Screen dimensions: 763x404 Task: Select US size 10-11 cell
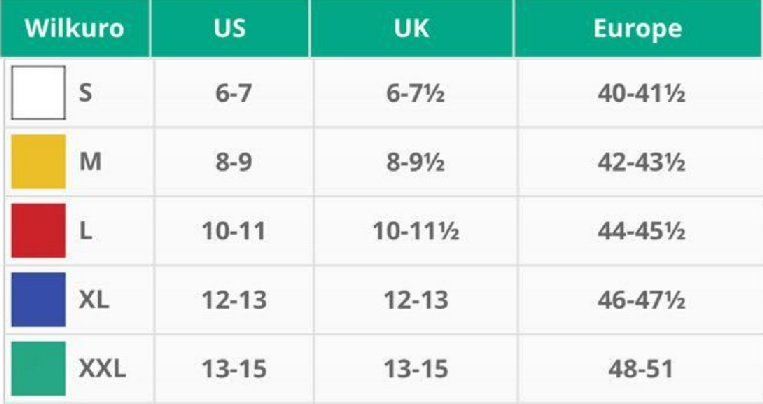[233, 231]
